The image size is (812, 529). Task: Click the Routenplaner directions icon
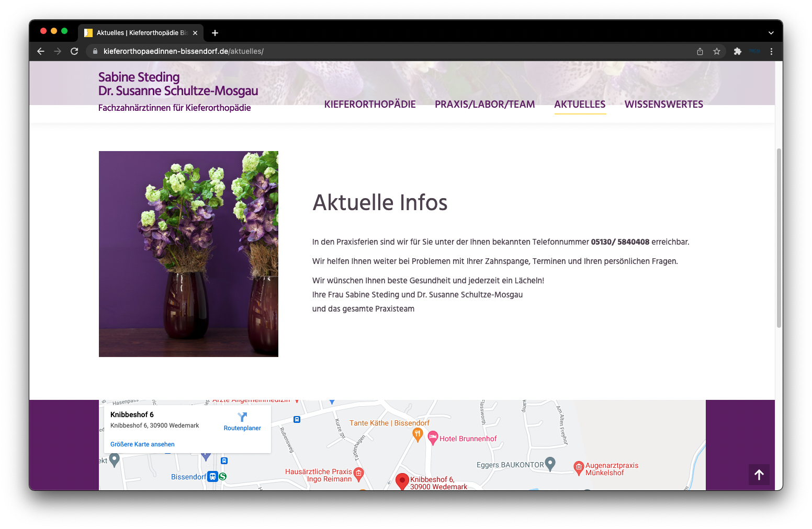[x=242, y=417]
